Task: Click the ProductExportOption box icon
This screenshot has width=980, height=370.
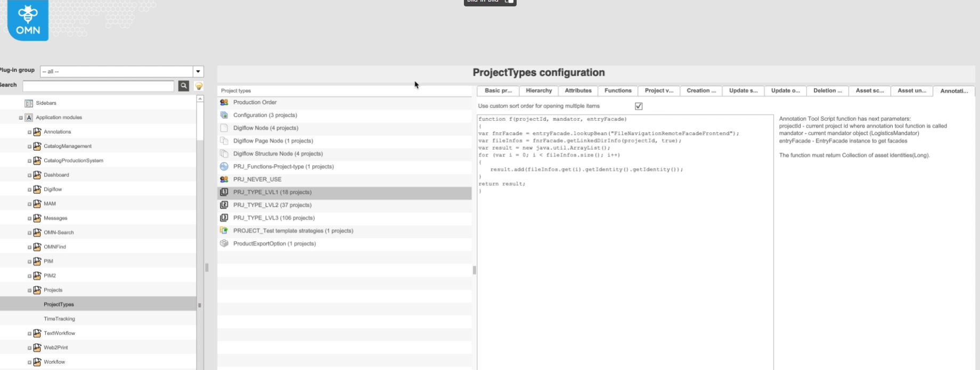Action: pyautogui.click(x=224, y=243)
